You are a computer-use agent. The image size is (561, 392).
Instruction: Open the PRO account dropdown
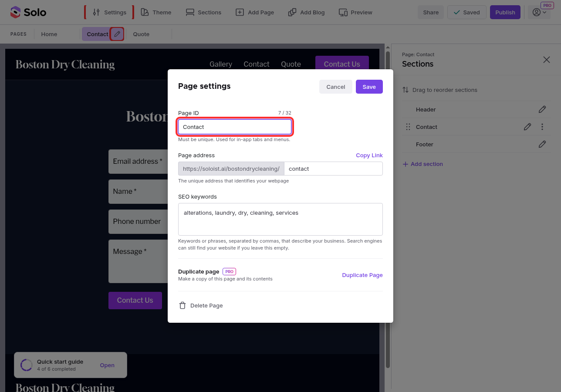[539, 12]
